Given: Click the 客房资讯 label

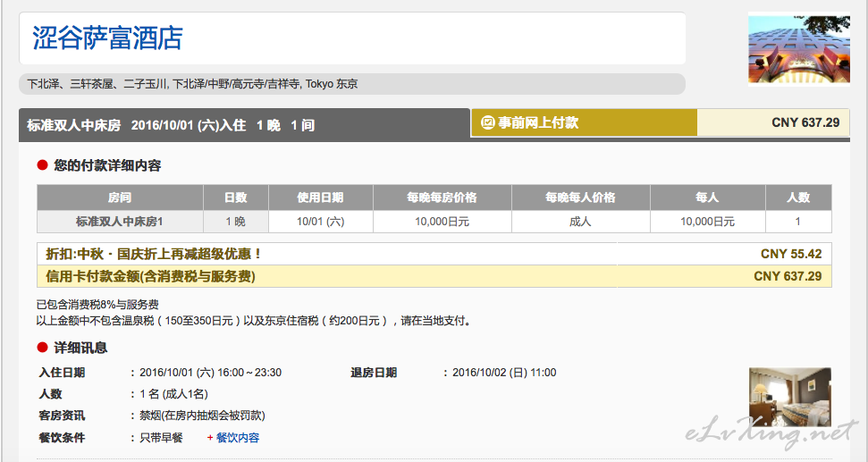Looking at the screenshot, I should (x=62, y=416).
